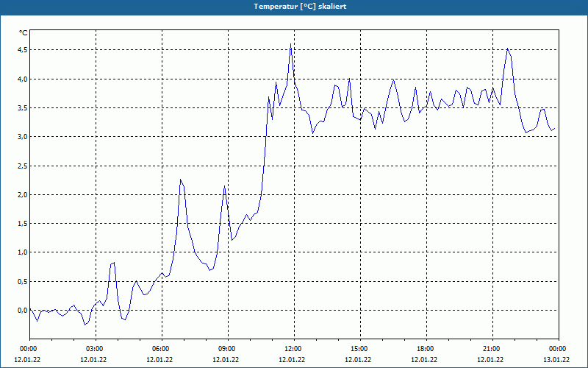Click the 'Temperatur [°C] skaliert' chart title

pos(300,7)
